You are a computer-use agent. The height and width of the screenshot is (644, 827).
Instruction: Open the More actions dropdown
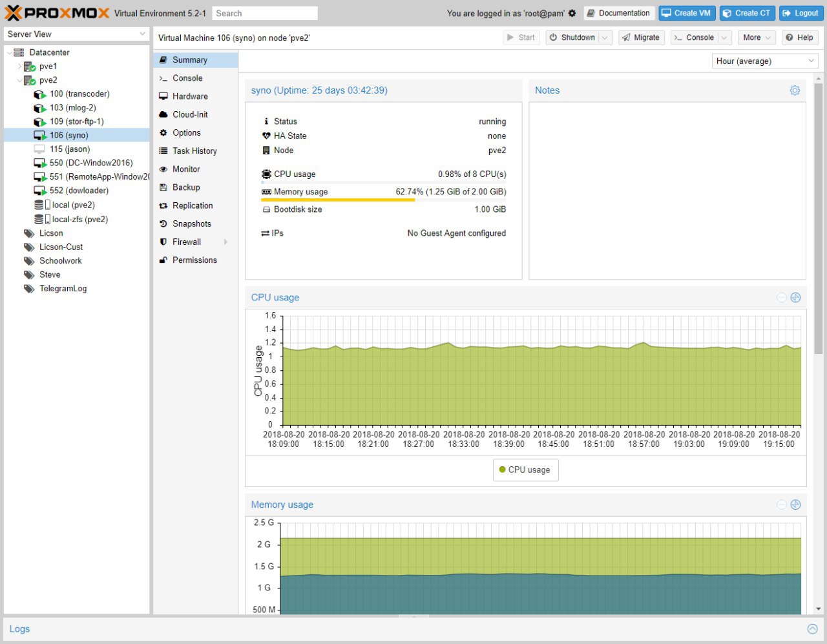click(x=757, y=38)
